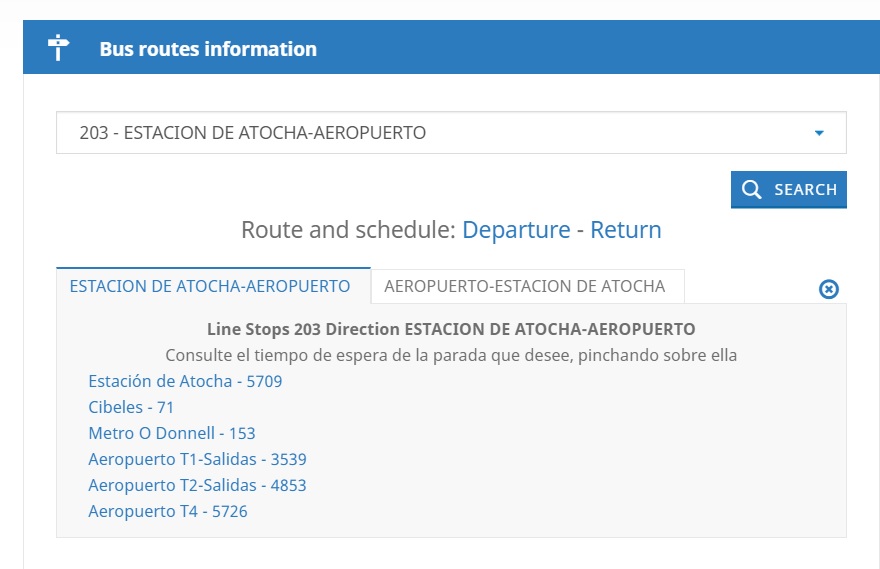Expand the route list dropdown arrow
The image size is (880, 569).
(819, 133)
